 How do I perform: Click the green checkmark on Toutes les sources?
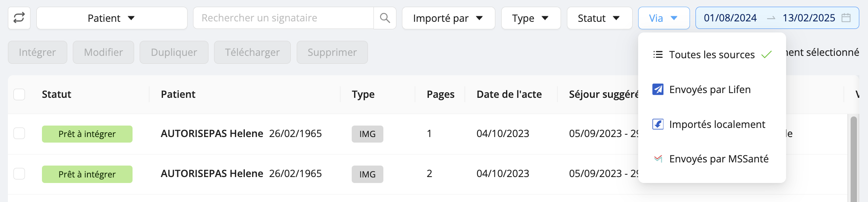766,55
